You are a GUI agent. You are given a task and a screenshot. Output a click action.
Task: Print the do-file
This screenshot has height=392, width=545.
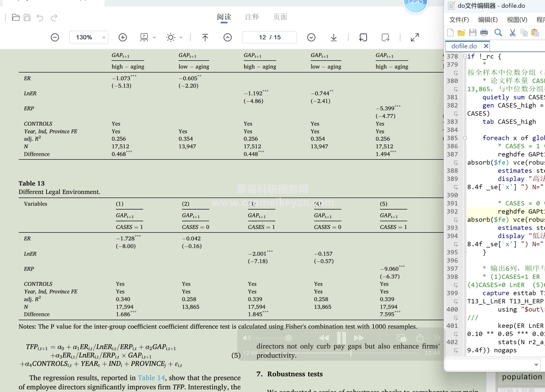coord(484,32)
